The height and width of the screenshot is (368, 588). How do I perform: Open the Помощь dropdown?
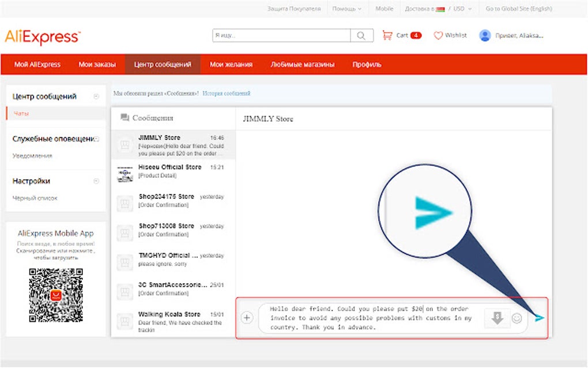point(346,9)
